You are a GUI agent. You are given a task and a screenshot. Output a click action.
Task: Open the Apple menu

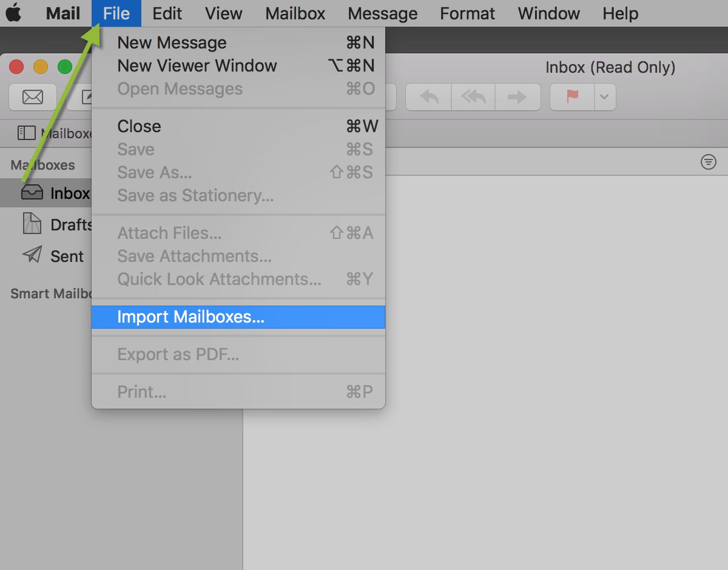(x=13, y=13)
